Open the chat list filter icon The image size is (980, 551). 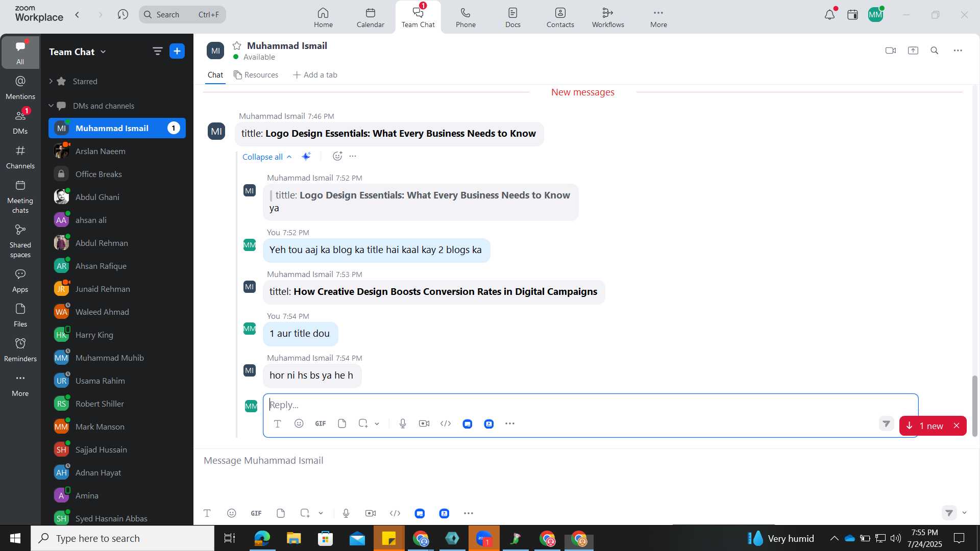point(157,51)
